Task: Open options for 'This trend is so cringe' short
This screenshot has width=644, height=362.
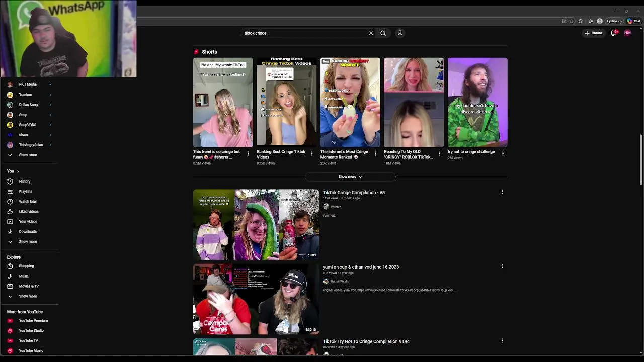Action: (x=248, y=154)
